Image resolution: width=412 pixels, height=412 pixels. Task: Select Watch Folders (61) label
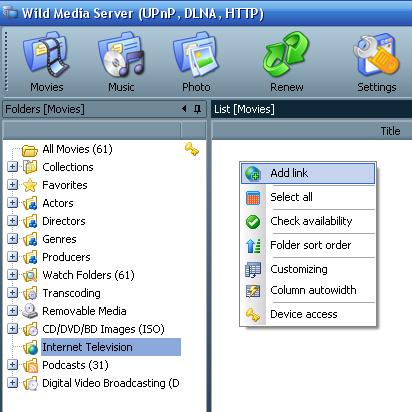tap(88, 275)
